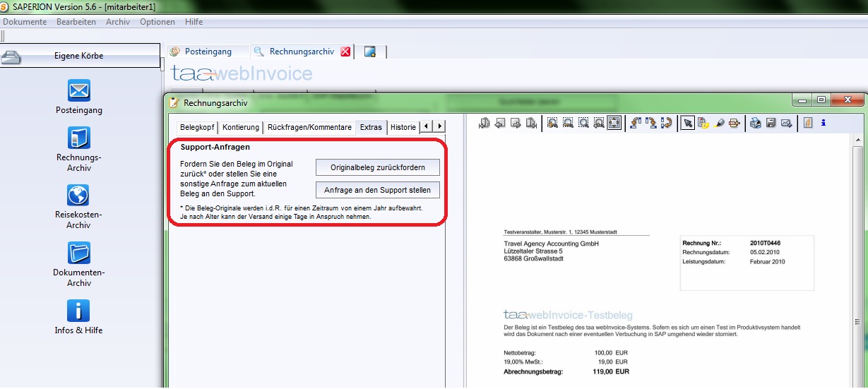Open the Rechnungs-Archiv sidebar icon
Screen dimensions: 868x389
coord(79,138)
